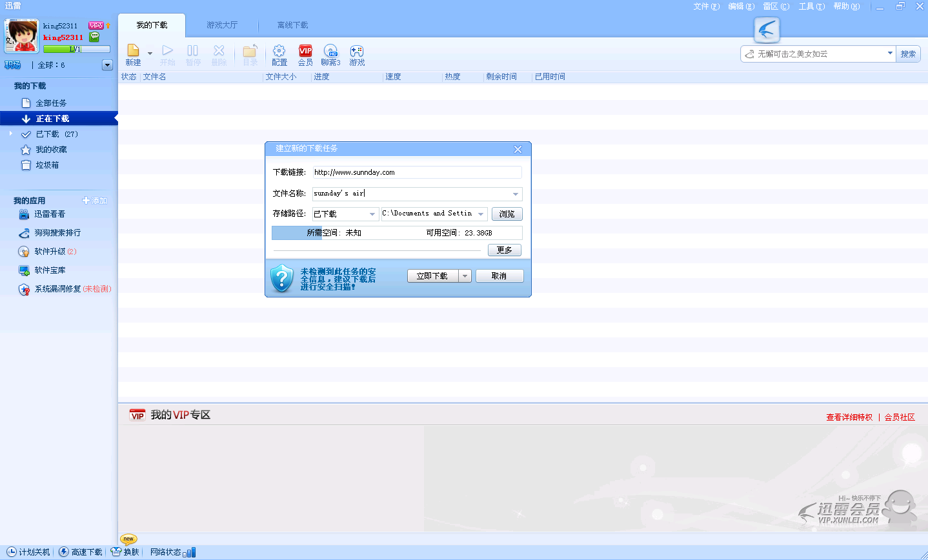The height and width of the screenshot is (560, 928).
Task: Open the File (文件) menu
Action: tap(706, 6)
